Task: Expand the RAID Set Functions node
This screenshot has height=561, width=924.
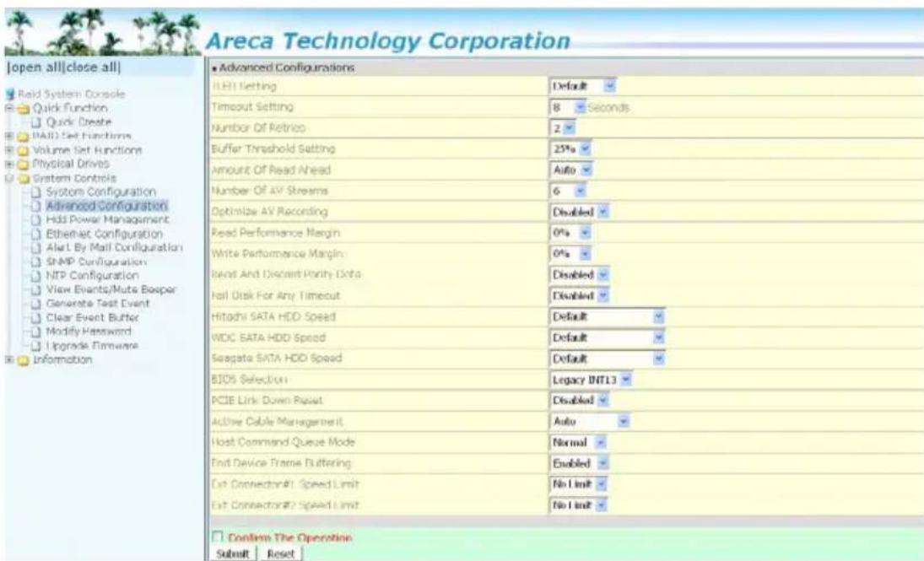Action: click(9, 136)
